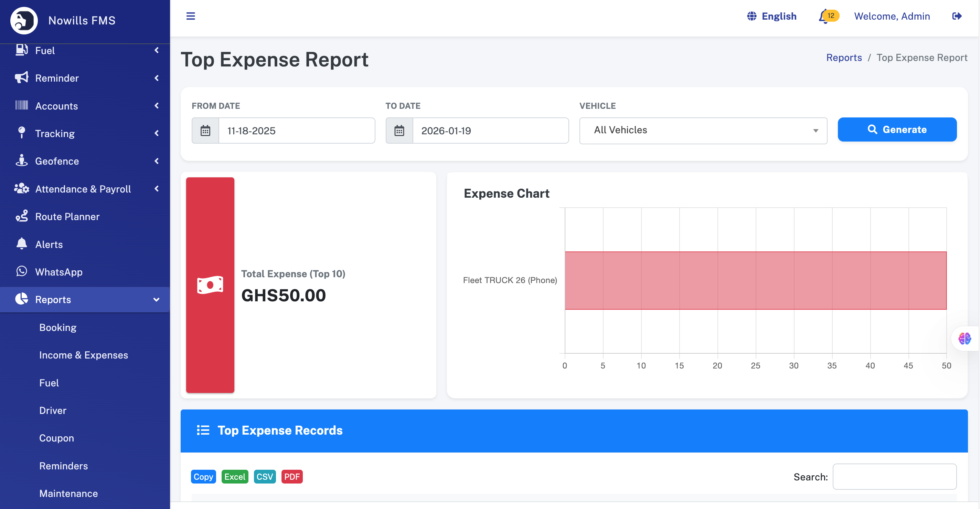Open the floating AI brain assistant icon
This screenshot has width=980, height=509.
pyautogui.click(x=965, y=338)
